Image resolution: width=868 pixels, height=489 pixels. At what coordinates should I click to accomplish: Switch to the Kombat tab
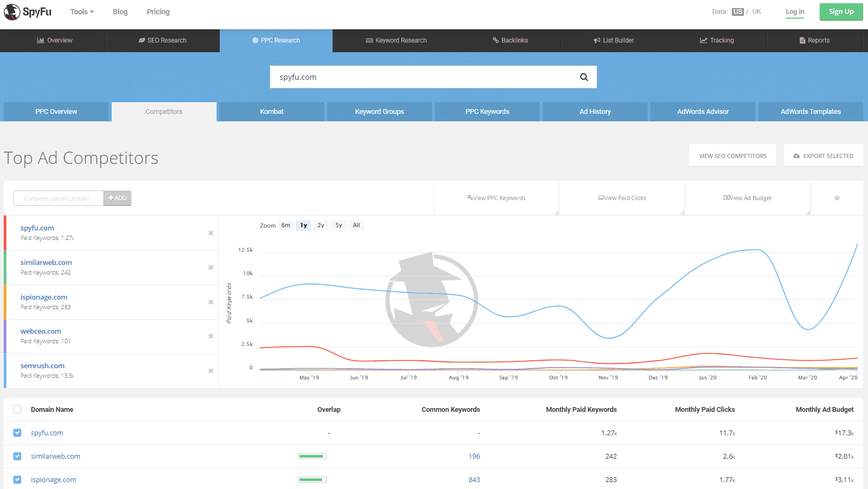[x=271, y=111]
